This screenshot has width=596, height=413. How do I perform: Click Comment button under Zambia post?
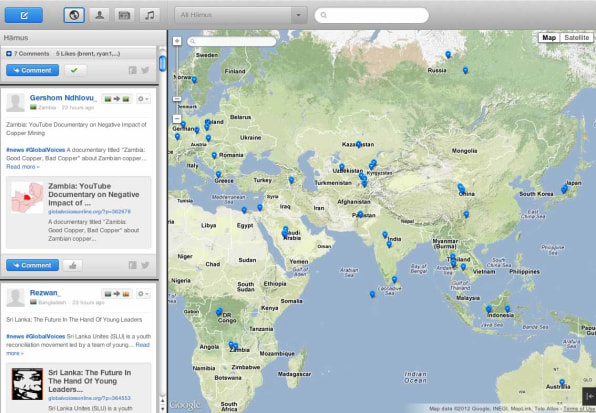coord(32,265)
